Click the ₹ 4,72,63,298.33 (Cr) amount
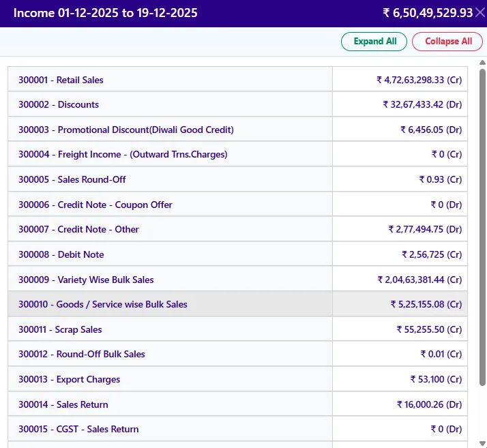 click(x=419, y=80)
